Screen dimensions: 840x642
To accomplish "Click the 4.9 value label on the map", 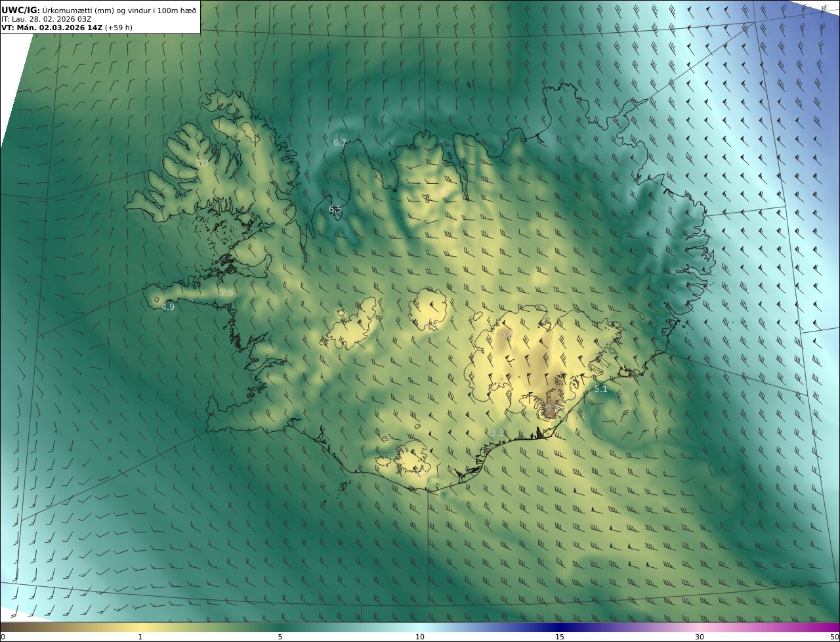I will 168,307.
